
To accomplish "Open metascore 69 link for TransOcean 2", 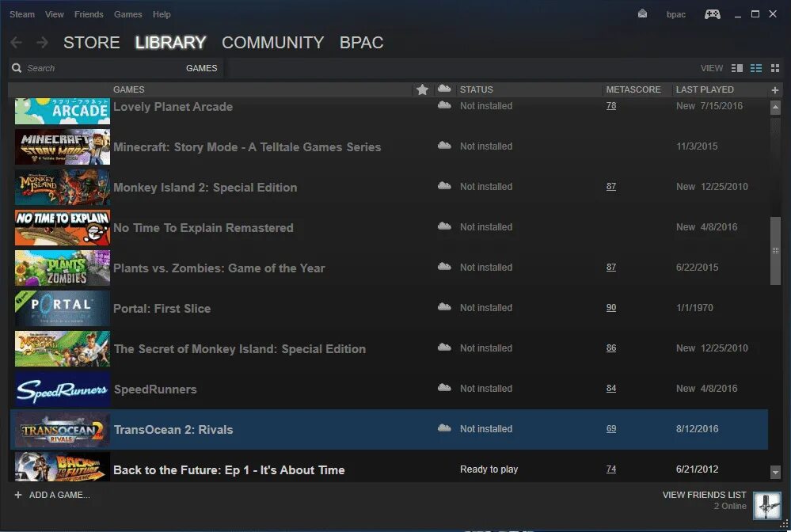I will 611,428.
